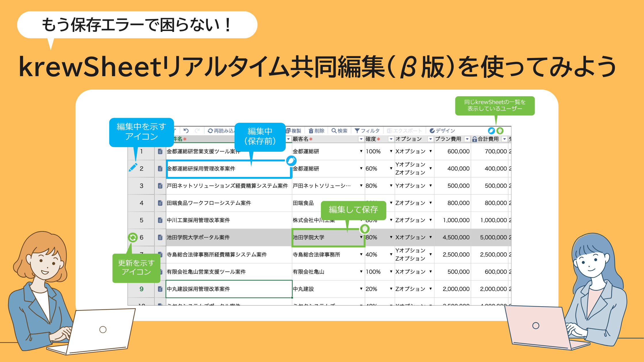Open the record detail icon in row 9
The width and height of the screenshot is (644, 362).
tap(160, 289)
